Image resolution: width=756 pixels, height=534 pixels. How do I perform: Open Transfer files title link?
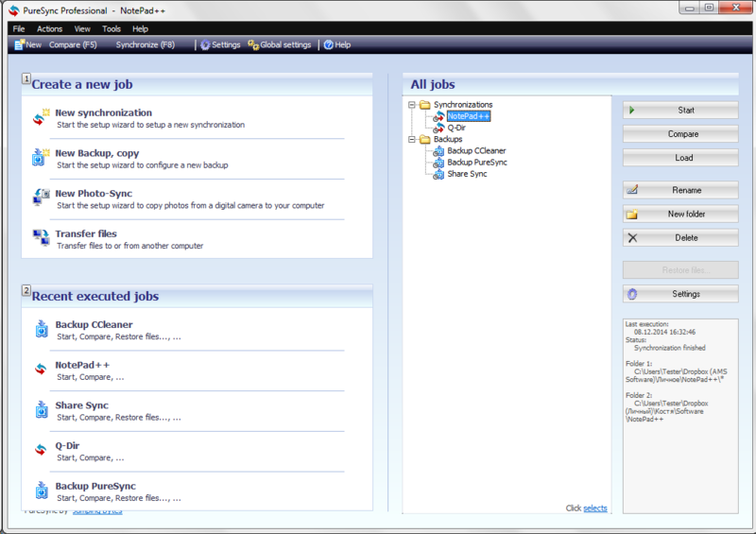pyautogui.click(x=86, y=234)
